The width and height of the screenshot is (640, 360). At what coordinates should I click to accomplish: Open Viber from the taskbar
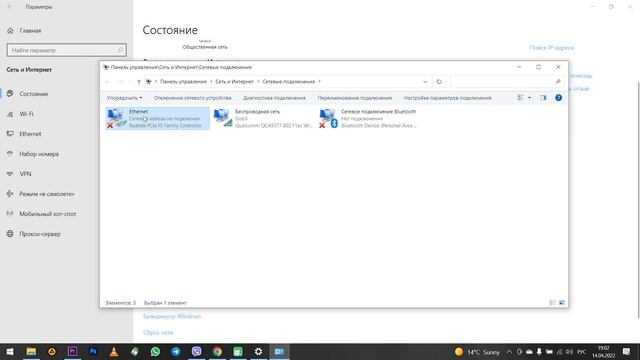tap(196, 351)
